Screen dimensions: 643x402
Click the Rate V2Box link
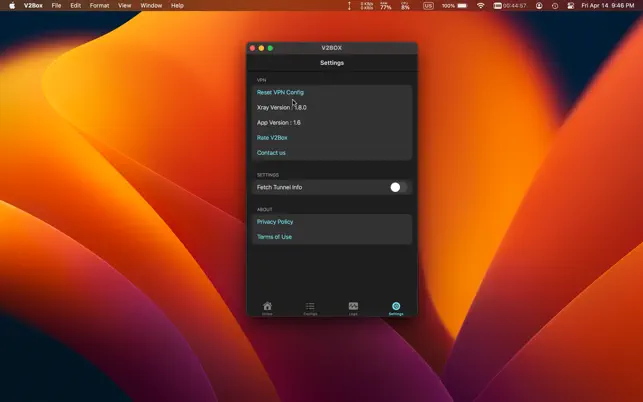(272, 138)
